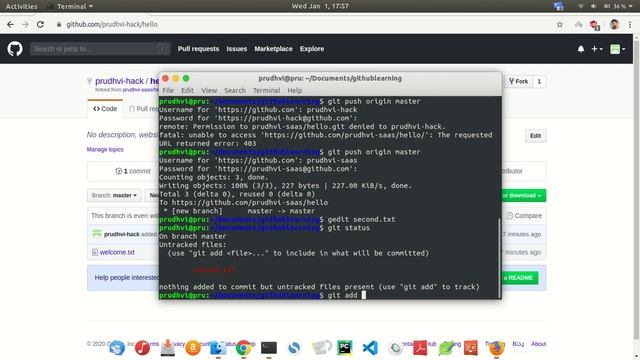Viewport: 640px width, 360px height.
Task: Launch the red music app in dock
Action: [x=142, y=348]
